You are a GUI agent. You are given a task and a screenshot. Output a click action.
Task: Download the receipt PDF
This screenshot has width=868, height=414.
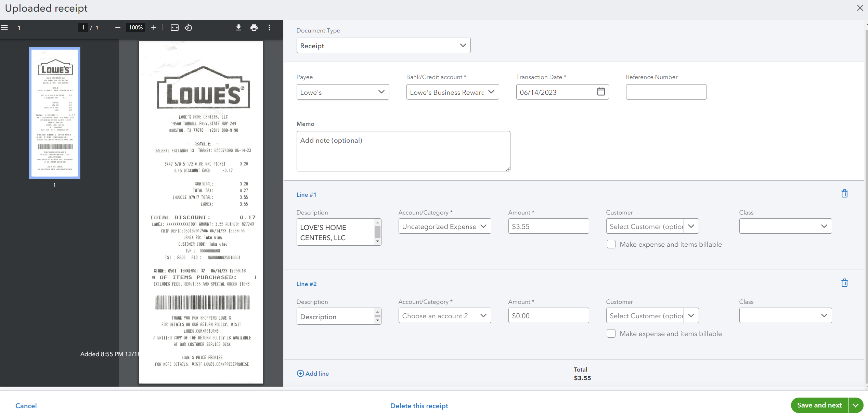[x=238, y=28]
